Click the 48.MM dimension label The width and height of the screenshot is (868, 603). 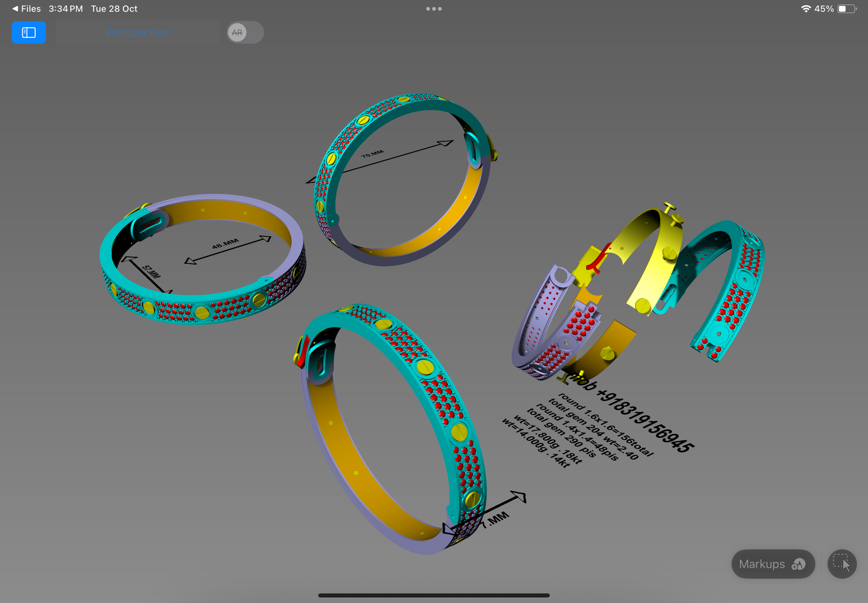tap(225, 244)
